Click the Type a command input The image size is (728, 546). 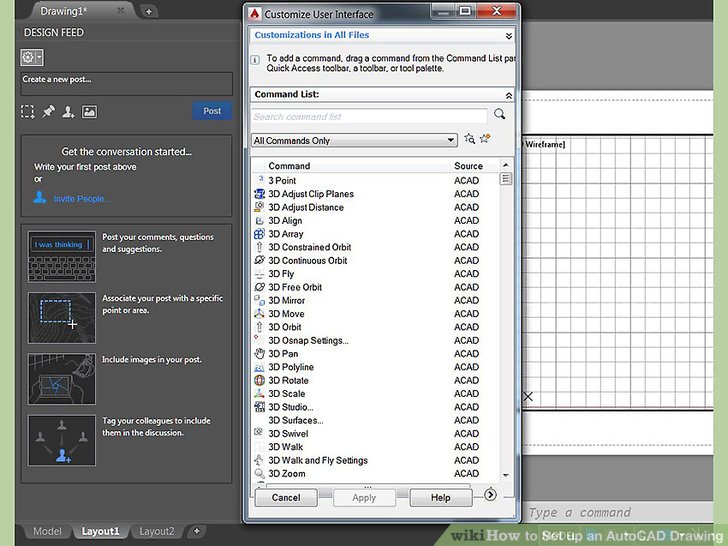pyautogui.click(x=620, y=513)
